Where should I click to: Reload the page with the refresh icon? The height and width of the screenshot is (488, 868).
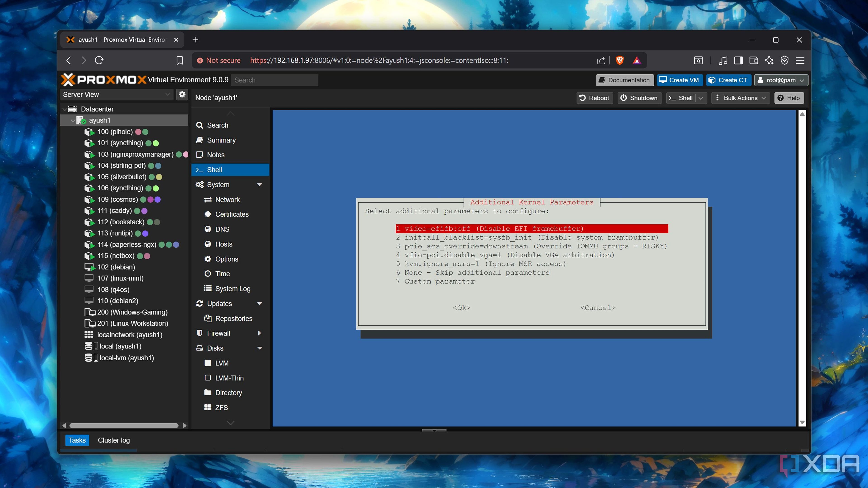click(99, 60)
